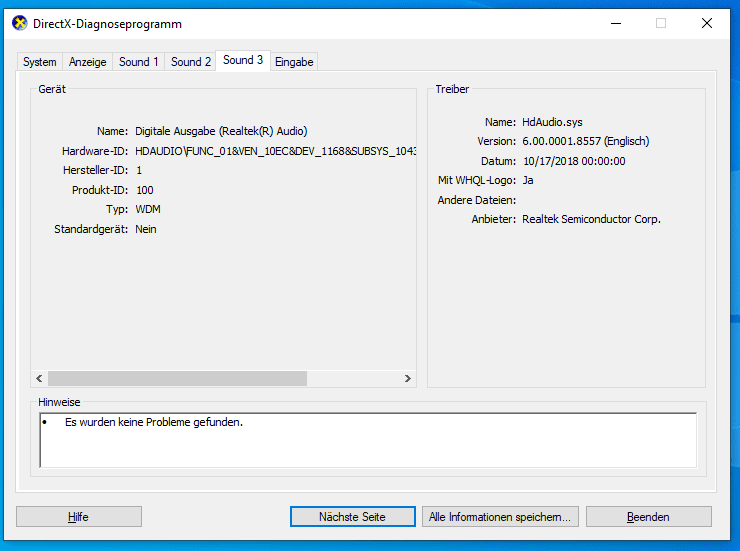Select the Sound 3 tab
The width and height of the screenshot is (740, 551).
click(x=243, y=60)
